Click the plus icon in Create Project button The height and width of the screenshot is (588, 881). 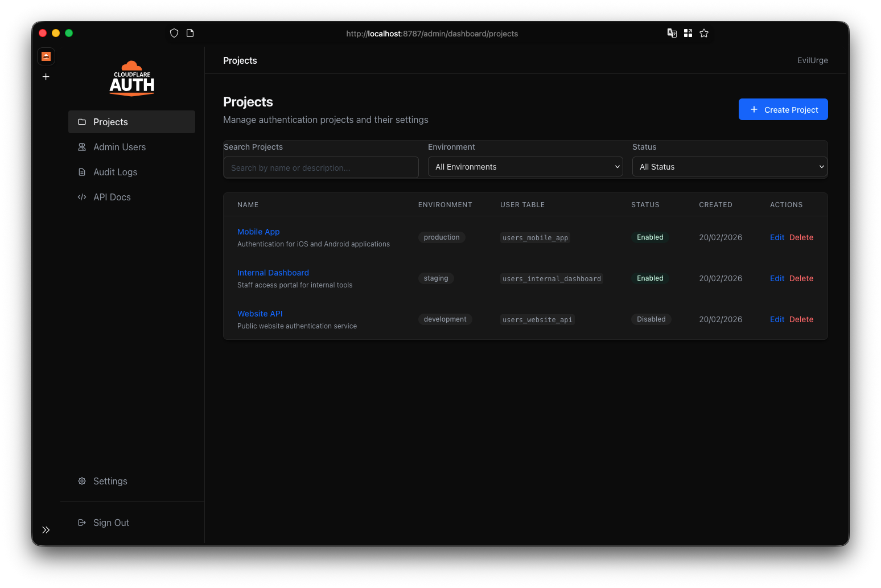pos(754,109)
